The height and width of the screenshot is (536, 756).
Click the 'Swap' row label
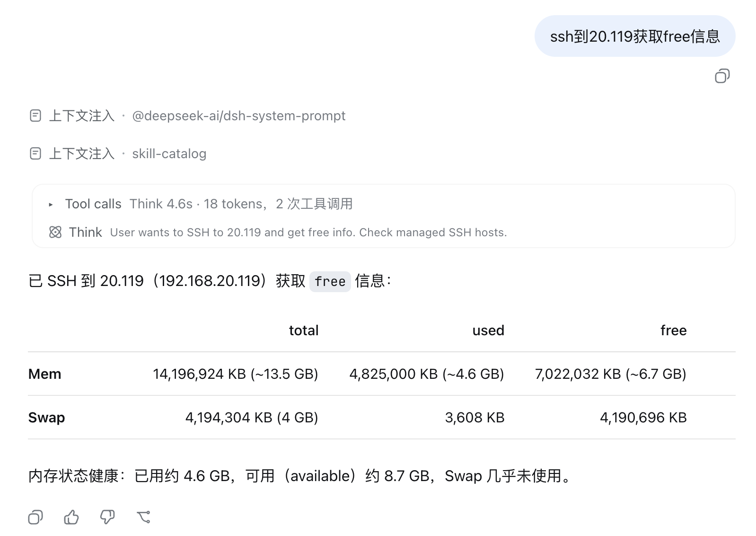click(47, 417)
